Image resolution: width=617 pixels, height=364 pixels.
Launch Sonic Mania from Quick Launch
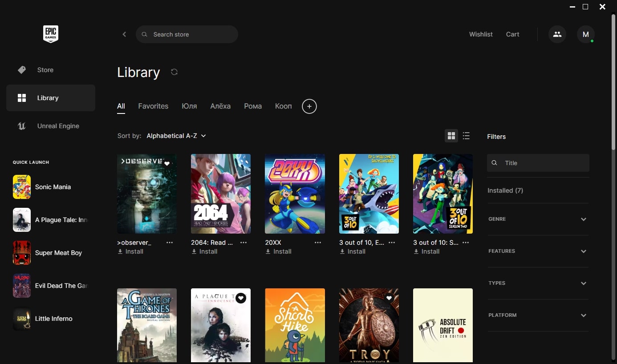(x=51, y=187)
